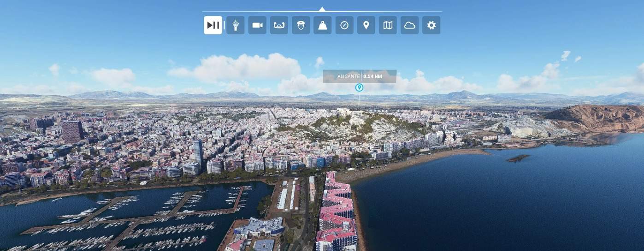The width and height of the screenshot is (644, 251).
Task: Click the small island in the sea
Action: (x=518, y=158)
